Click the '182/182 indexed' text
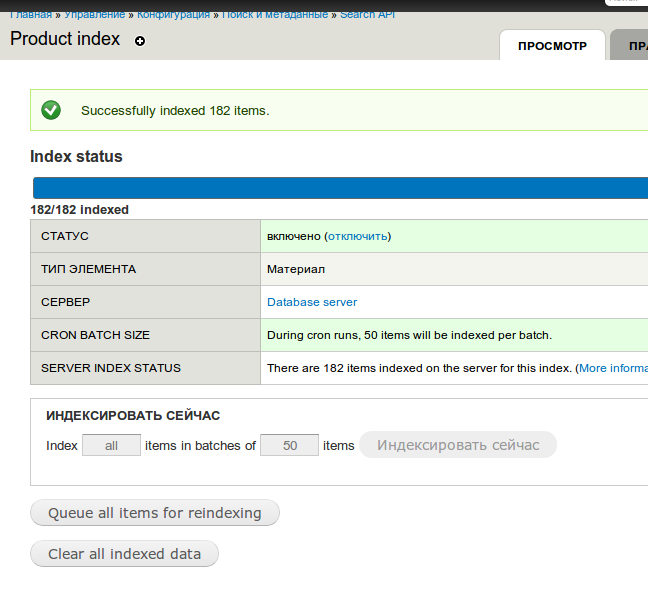Image resolution: width=648 pixels, height=594 pixels. coord(79,210)
